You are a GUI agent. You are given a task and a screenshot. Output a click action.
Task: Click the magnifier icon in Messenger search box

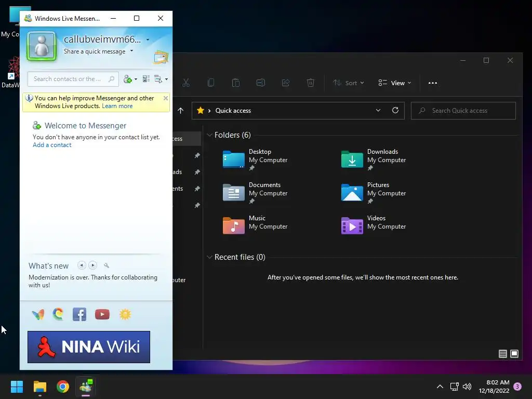(x=111, y=79)
